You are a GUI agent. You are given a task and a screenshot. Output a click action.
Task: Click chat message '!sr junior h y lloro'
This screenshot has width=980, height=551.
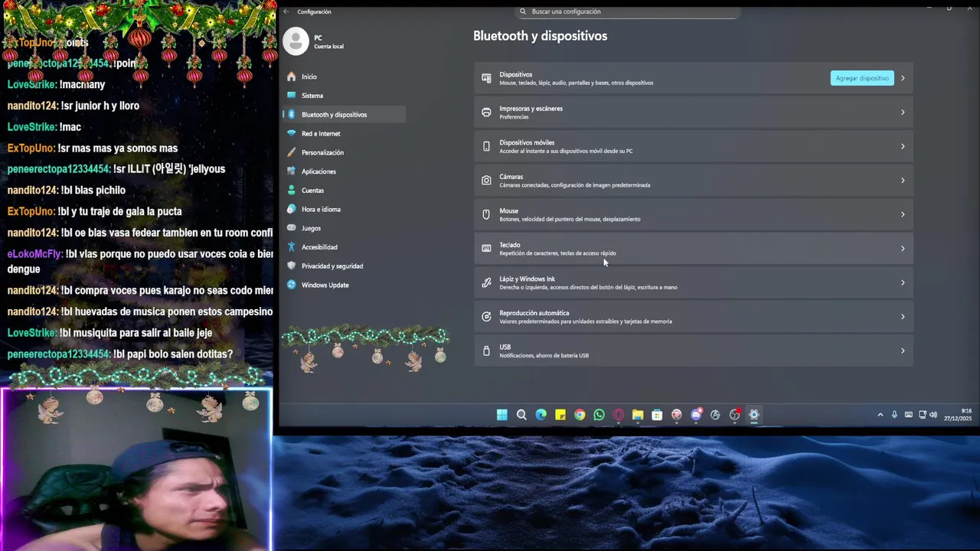[x=100, y=106]
